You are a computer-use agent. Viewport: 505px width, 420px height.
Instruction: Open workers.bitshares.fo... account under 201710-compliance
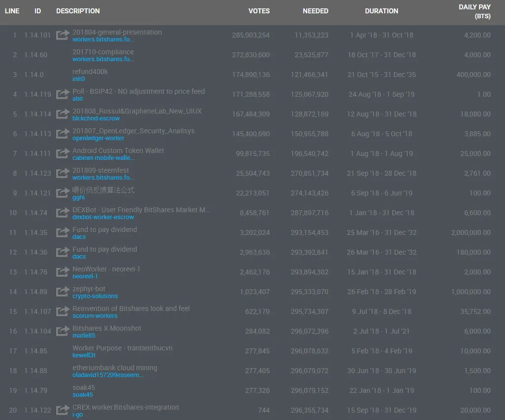104,59
